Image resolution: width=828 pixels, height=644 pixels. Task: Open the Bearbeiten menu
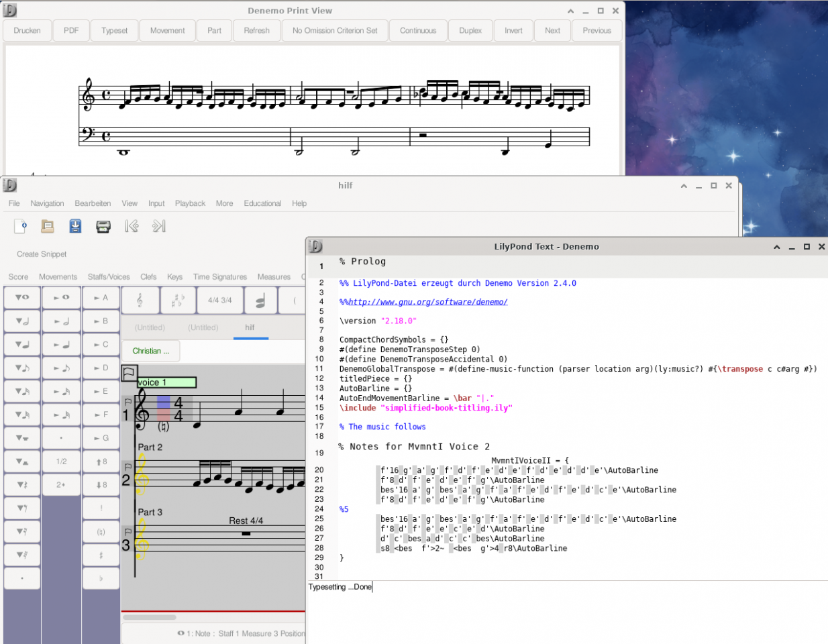[x=93, y=203]
